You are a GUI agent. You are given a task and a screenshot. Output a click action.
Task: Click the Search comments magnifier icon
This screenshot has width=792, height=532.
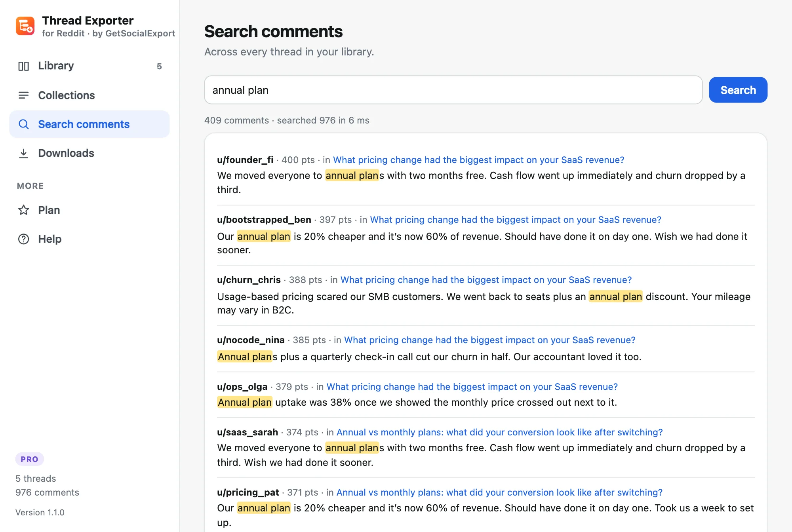coord(24,124)
